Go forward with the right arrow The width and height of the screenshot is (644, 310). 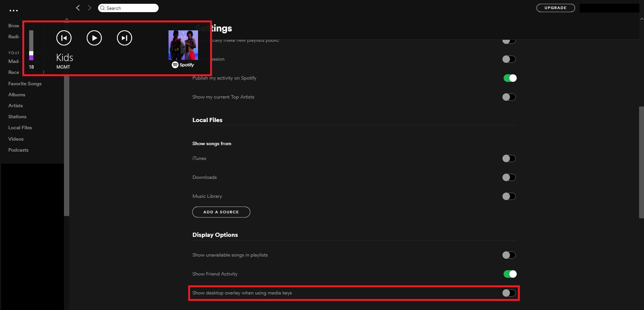90,8
